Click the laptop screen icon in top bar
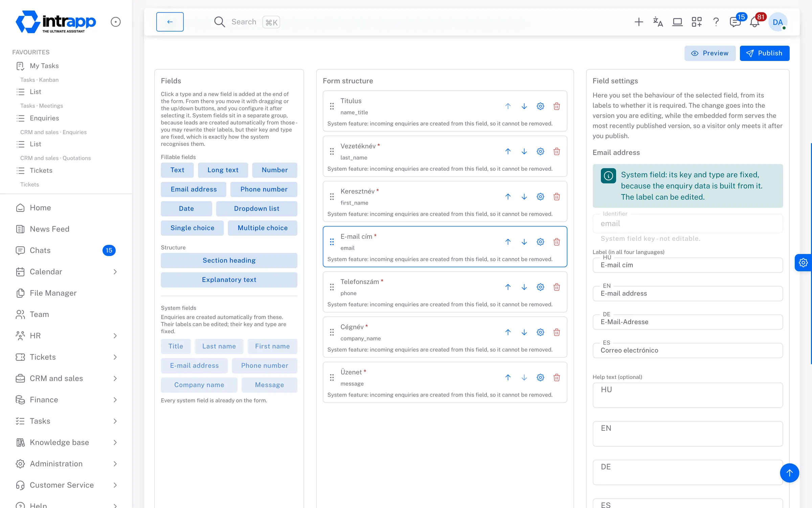812x508 pixels. click(x=677, y=22)
